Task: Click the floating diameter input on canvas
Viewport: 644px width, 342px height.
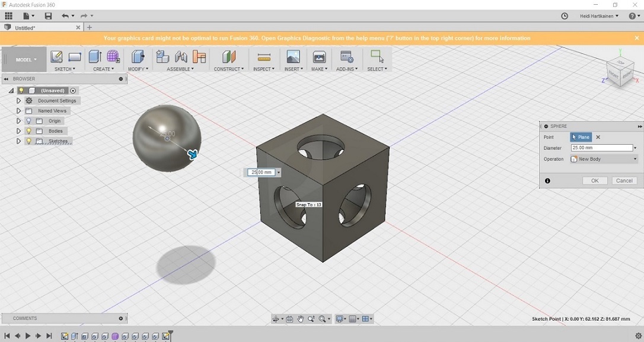Action: pyautogui.click(x=261, y=172)
